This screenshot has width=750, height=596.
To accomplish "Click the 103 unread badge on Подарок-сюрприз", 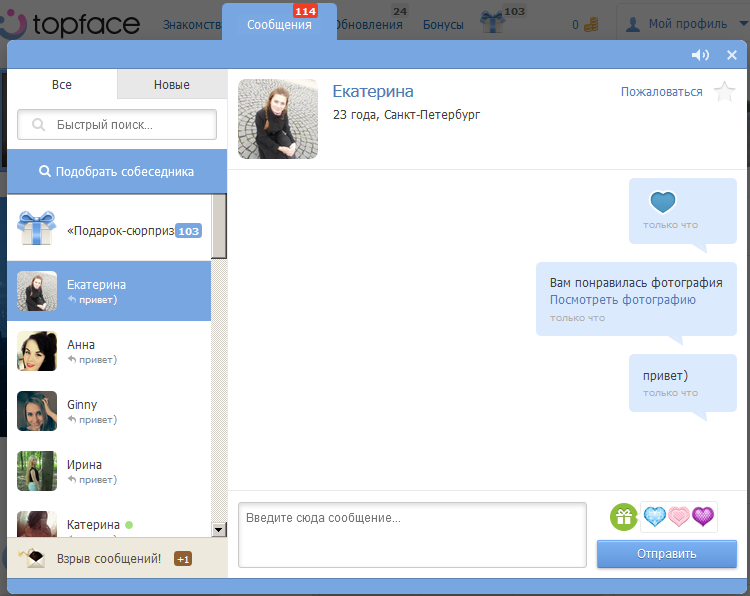I will pyautogui.click(x=188, y=231).
